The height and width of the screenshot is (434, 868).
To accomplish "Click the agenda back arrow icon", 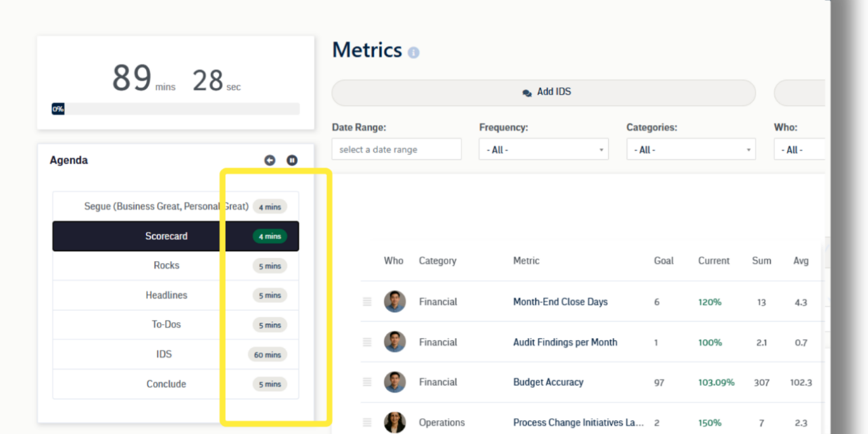I will pos(270,160).
